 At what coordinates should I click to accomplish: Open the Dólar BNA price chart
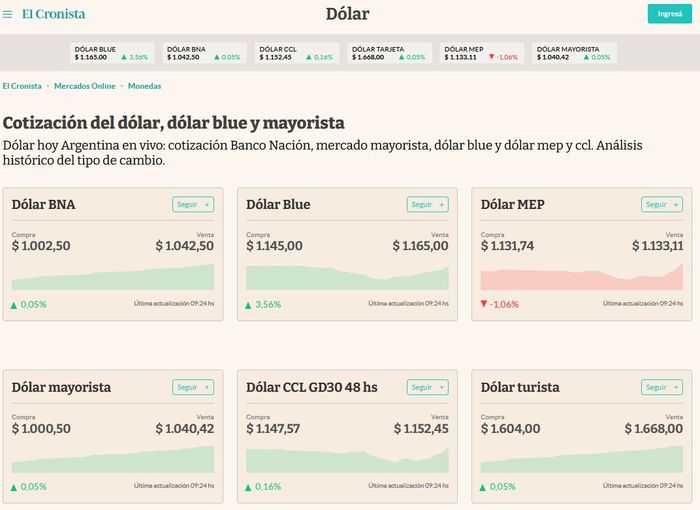(112, 276)
